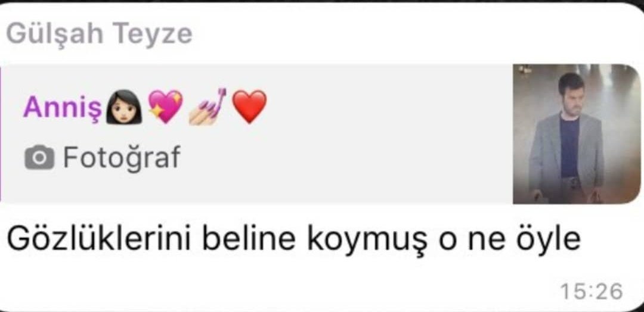Select the word Gözlüklerini in the message
This screenshot has height=312, width=644.
click(99, 241)
